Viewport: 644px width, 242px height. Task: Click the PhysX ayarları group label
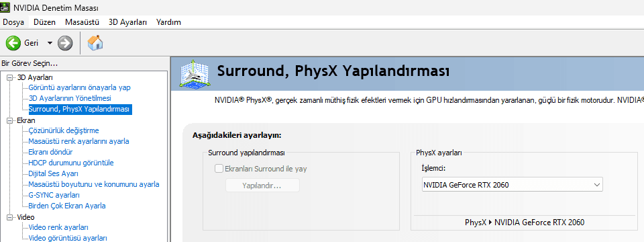439,153
